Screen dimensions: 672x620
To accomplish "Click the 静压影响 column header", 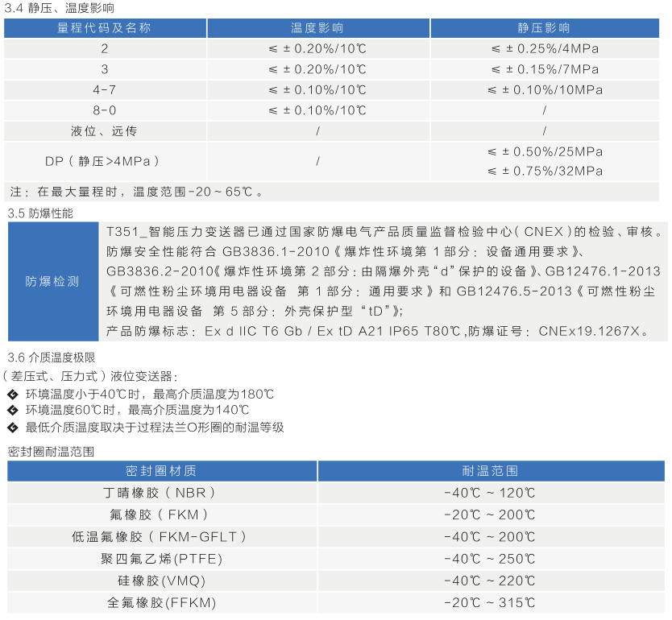I will coord(546,27).
